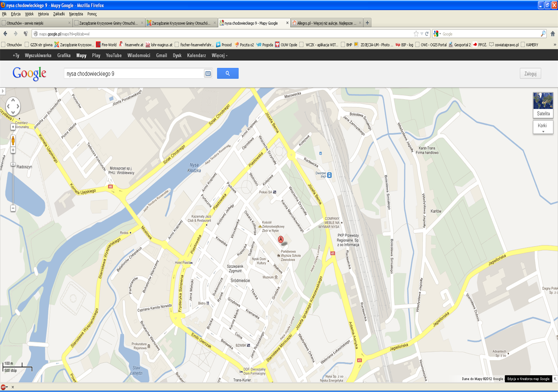This screenshot has height=392, width=558.
Task: Click the zoom level slider handle
Action: [13, 164]
